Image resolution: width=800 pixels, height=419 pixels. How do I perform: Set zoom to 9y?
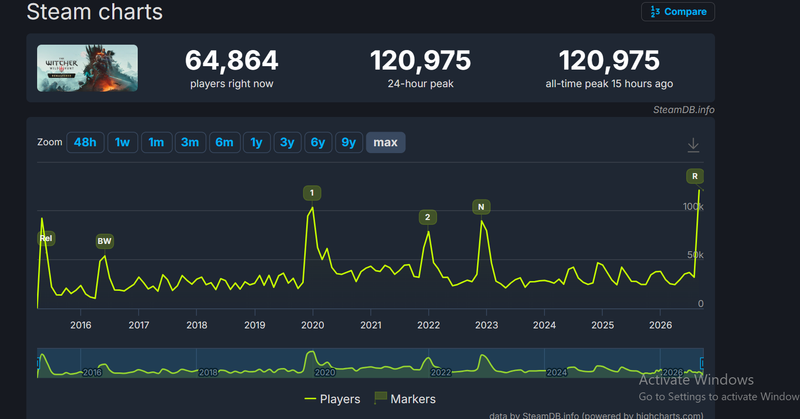[x=348, y=142]
